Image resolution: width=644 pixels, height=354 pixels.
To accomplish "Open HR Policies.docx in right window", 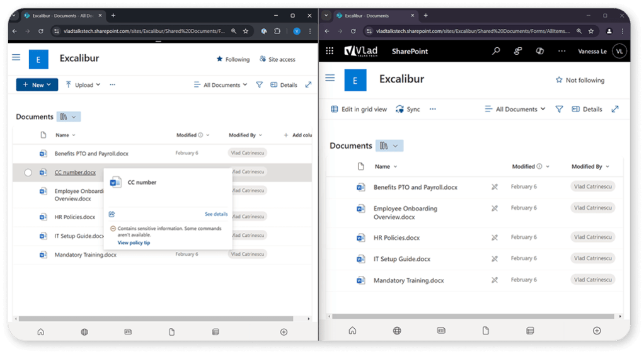I will (397, 237).
